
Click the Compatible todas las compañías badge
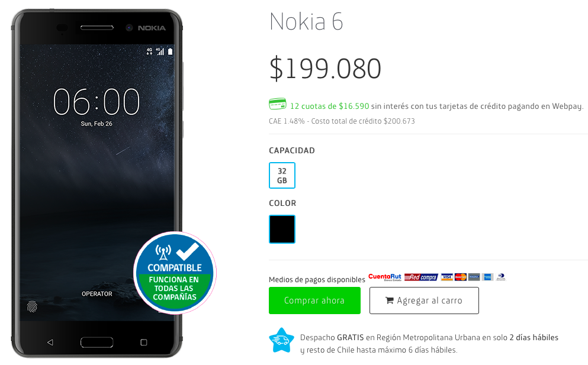175,273
